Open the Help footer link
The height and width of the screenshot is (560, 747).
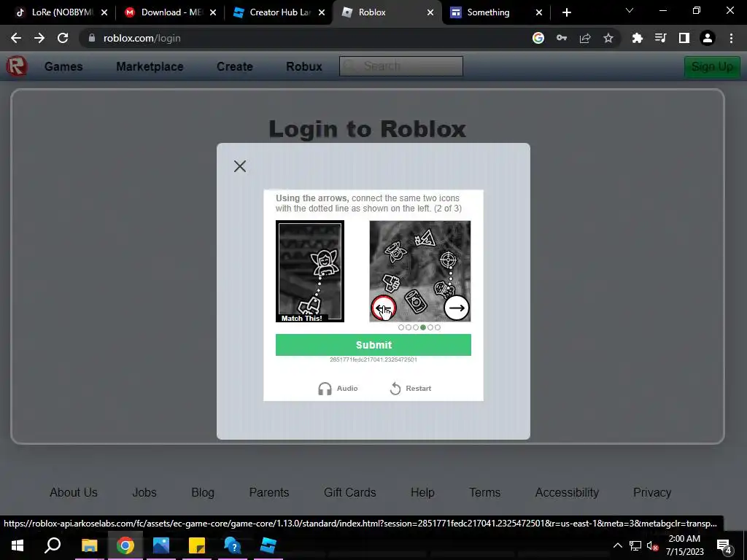click(422, 492)
